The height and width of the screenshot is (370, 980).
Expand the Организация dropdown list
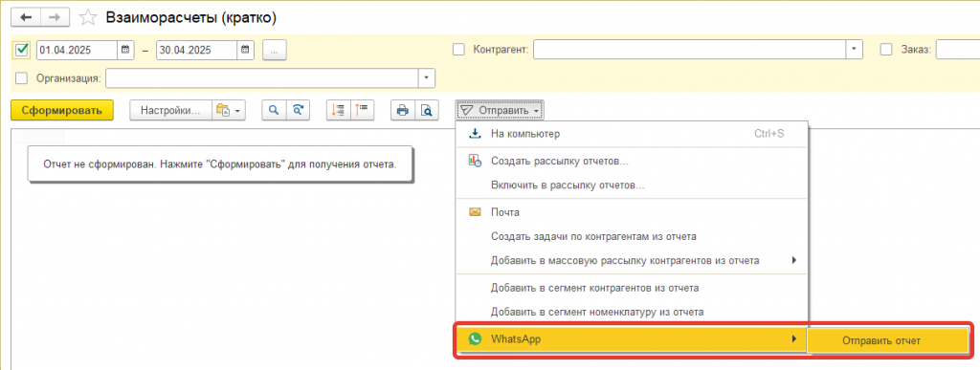tap(427, 78)
